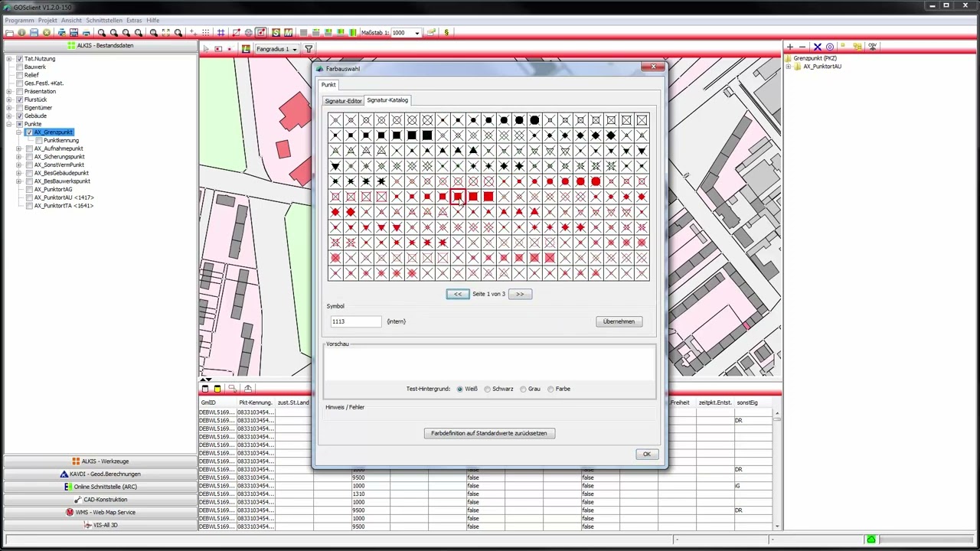Click the purple hash grid toolbar icon
980x551 pixels.
(220, 33)
